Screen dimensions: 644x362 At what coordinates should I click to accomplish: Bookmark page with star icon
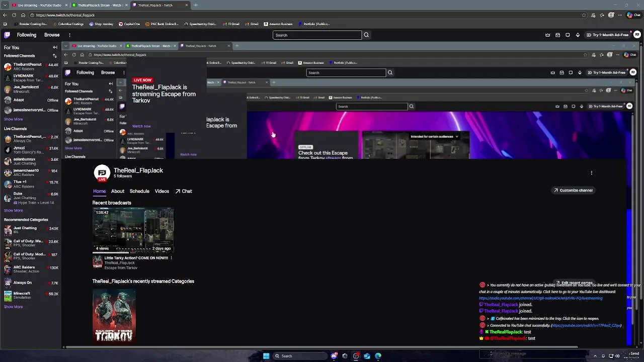pos(584,15)
